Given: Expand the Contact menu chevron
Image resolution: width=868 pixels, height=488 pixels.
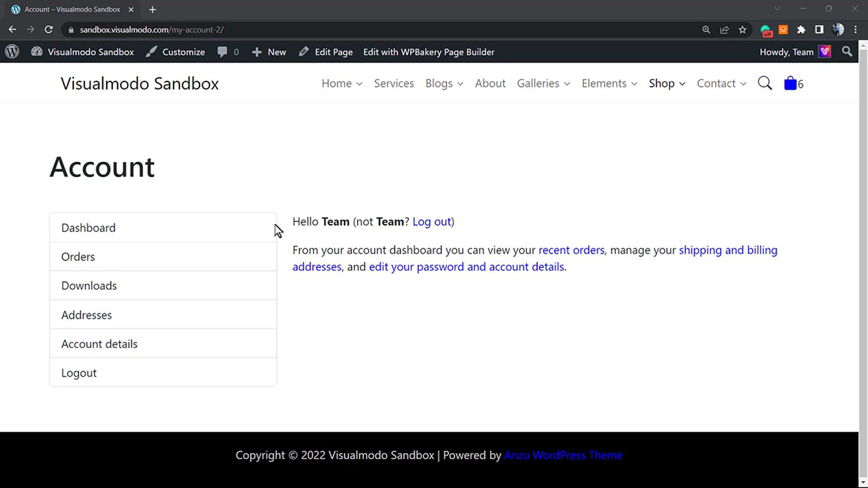Looking at the screenshot, I should (x=743, y=84).
